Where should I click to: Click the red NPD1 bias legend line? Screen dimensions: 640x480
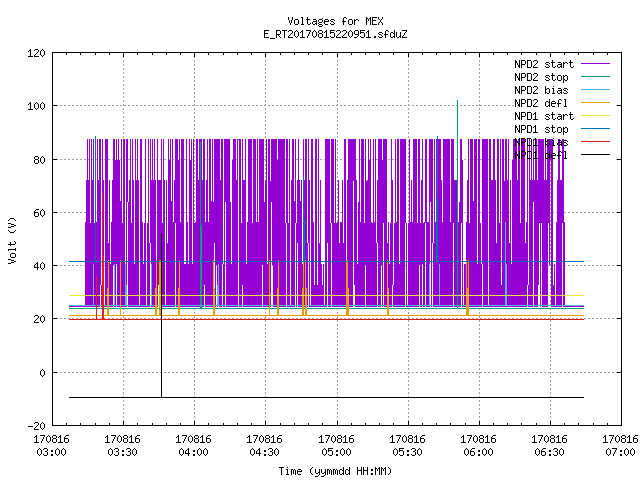[x=596, y=142]
